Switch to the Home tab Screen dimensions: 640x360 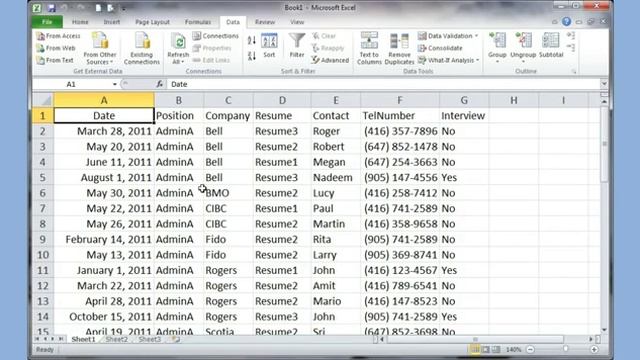coord(80,22)
